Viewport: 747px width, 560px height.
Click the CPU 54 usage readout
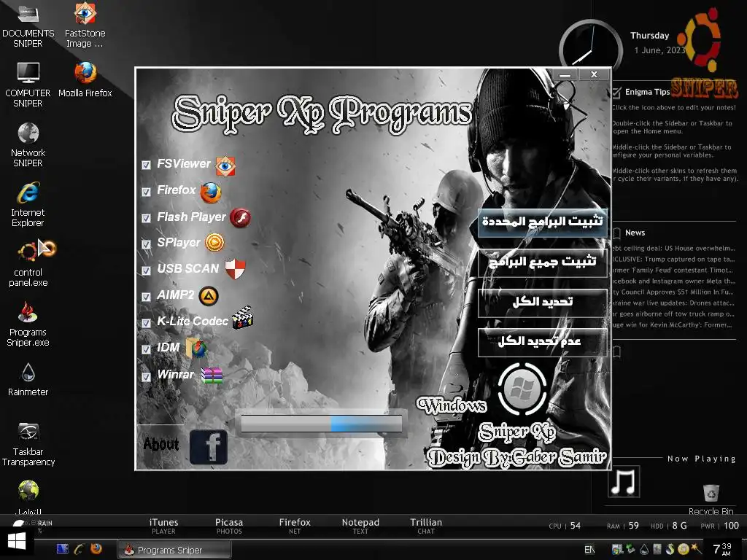point(565,526)
